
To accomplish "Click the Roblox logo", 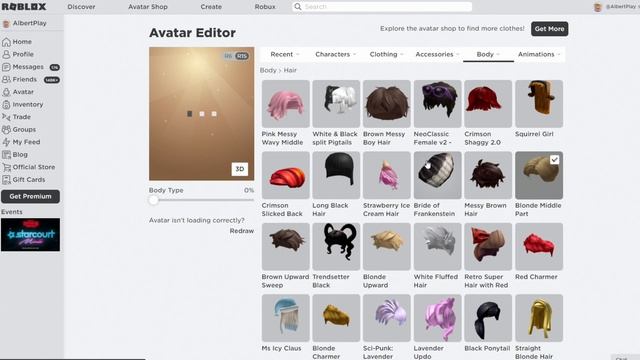I will pyautogui.click(x=24, y=7).
